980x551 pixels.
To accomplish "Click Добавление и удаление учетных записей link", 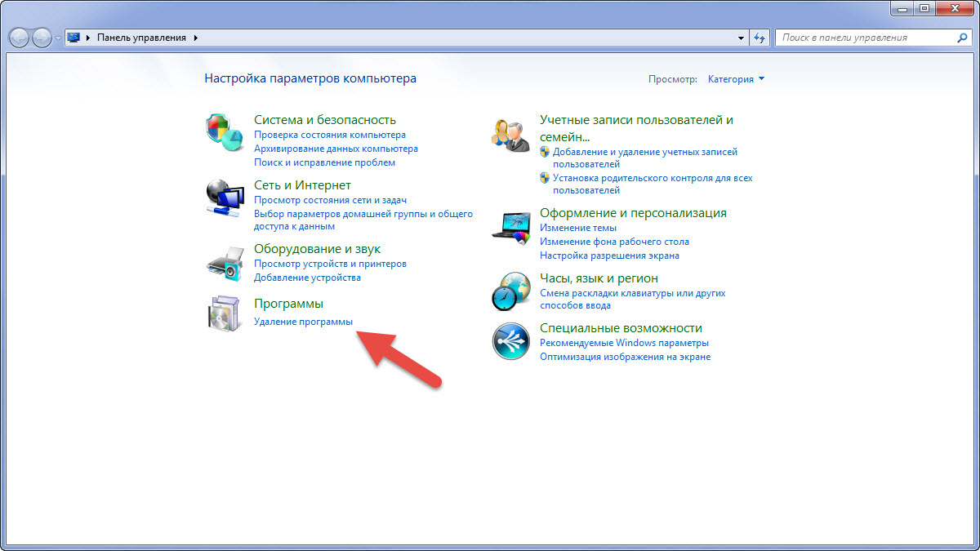I will tap(645, 158).
